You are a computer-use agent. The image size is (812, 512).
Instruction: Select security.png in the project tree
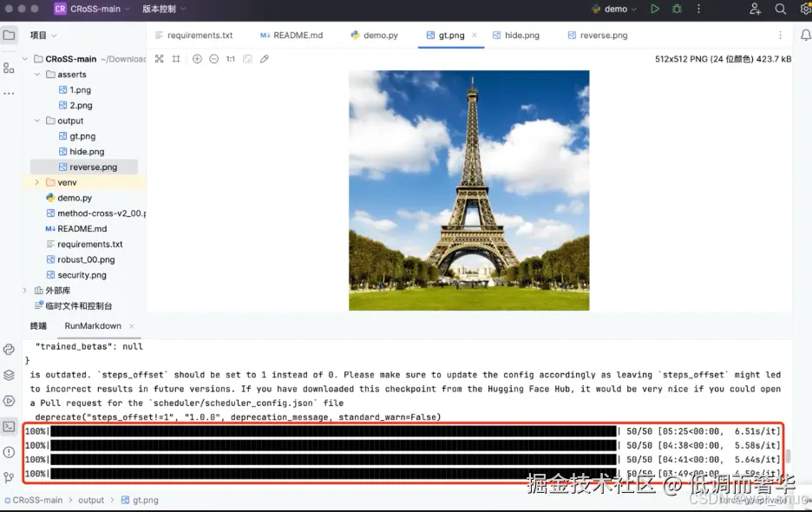(x=76, y=275)
